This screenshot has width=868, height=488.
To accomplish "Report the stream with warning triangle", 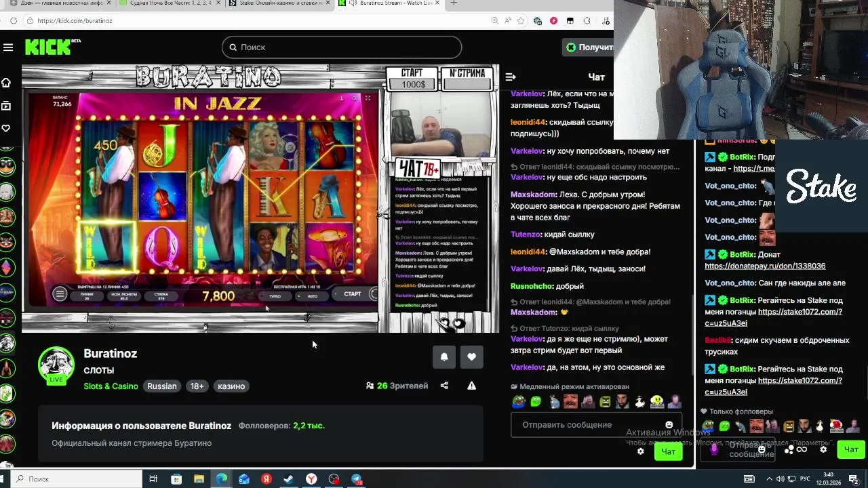I will (471, 386).
